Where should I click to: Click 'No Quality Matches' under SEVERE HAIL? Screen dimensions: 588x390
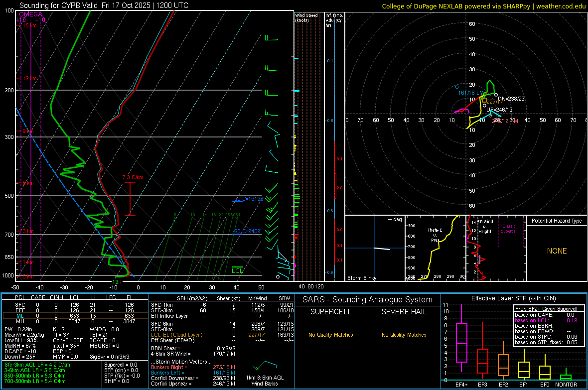(x=404, y=335)
